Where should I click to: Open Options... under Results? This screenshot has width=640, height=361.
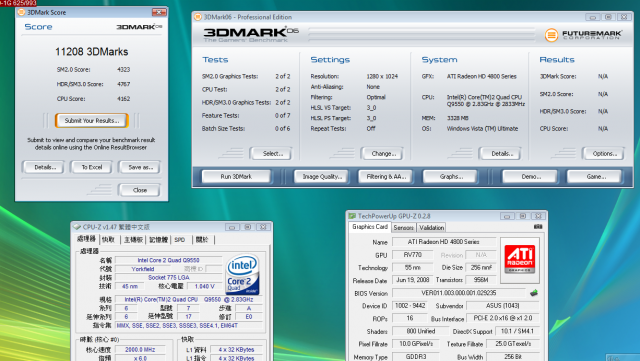(603, 154)
